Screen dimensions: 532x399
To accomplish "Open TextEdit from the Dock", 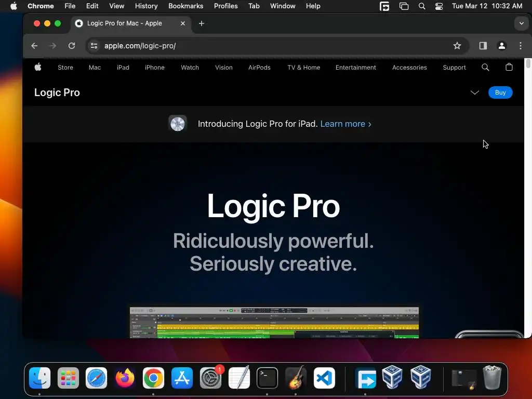I will point(239,378).
